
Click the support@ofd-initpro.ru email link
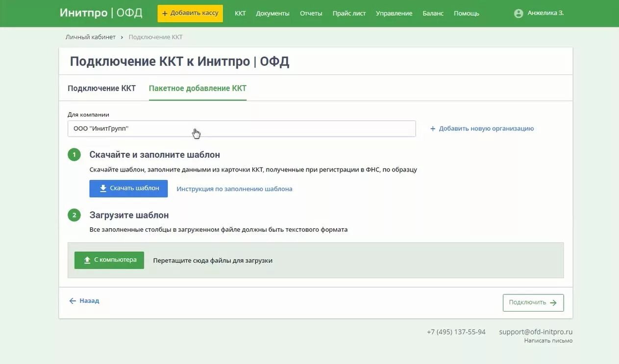click(x=536, y=332)
